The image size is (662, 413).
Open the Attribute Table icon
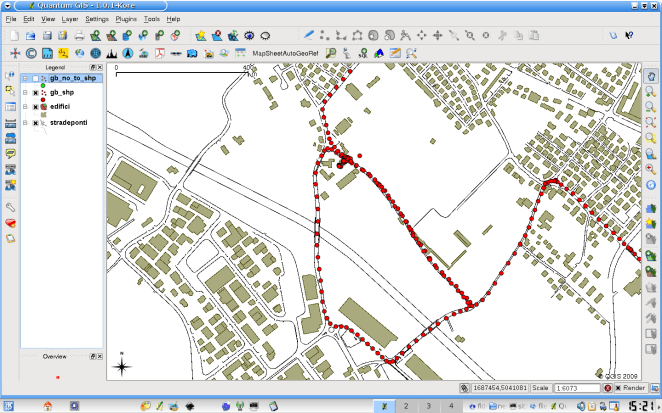[x=10, y=107]
